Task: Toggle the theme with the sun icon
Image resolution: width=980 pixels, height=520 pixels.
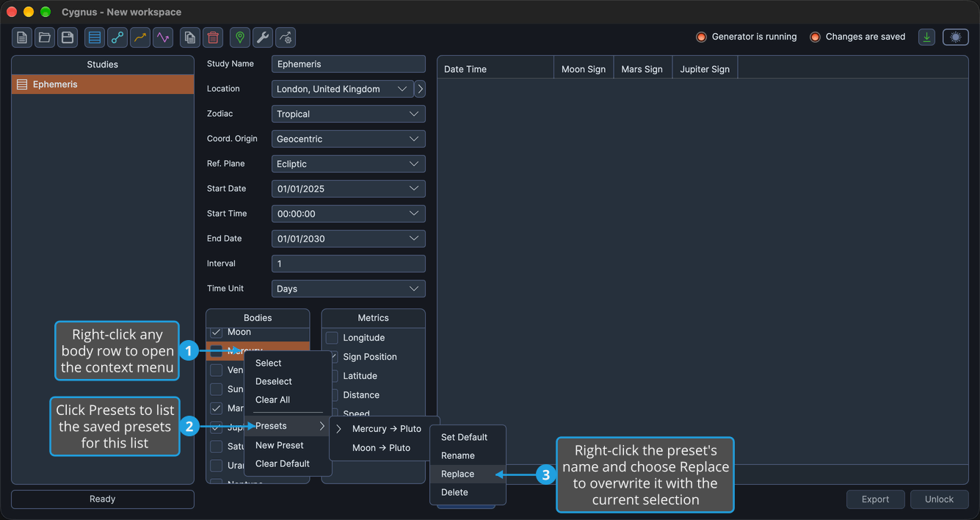Action: [x=955, y=37]
